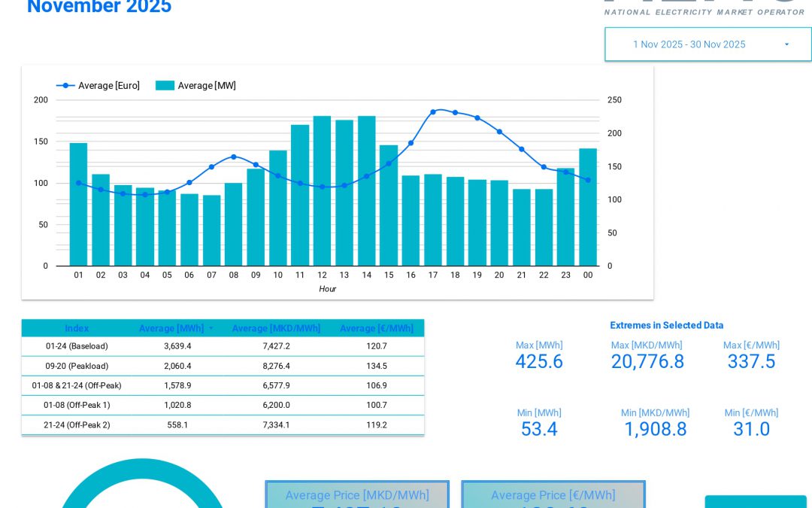Click the tallest bar at hour 12
This screenshot has width=812, height=508.
click(x=322, y=188)
